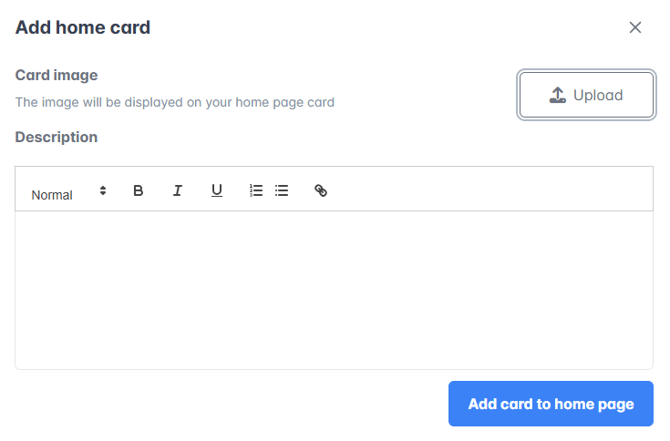Click the Add home card heading
This screenshot has height=441, width=670.
pos(83,28)
